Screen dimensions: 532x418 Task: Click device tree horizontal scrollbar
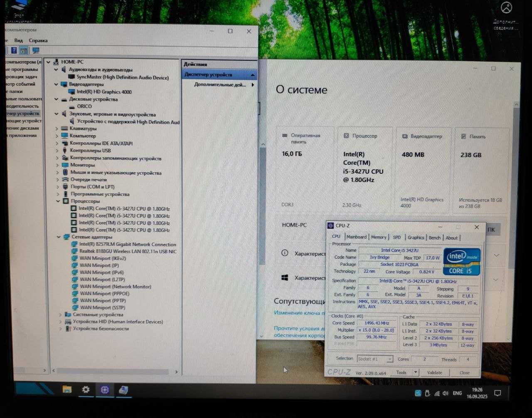pos(112,371)
